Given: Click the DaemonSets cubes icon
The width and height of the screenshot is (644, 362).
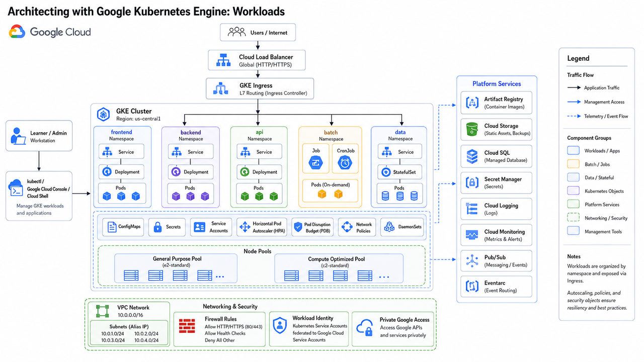Looking at the screenshot, I should click(x=389, y=227).
